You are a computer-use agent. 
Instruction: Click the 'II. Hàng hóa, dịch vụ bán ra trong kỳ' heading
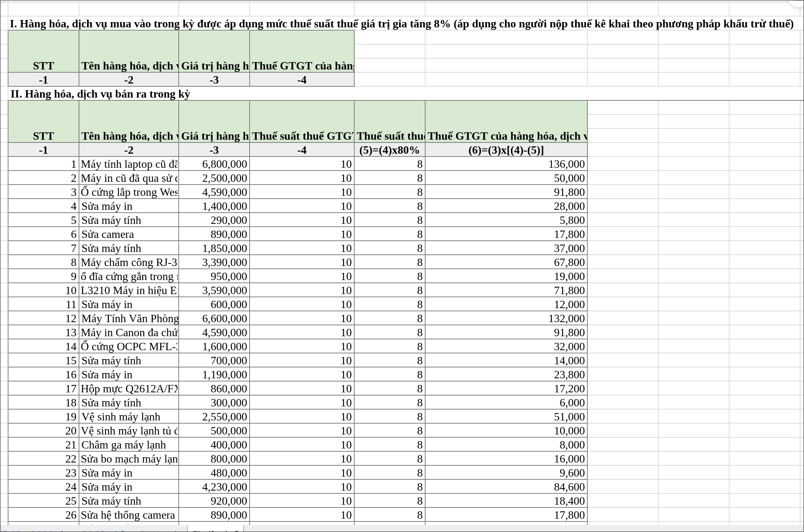pos(100,94)
